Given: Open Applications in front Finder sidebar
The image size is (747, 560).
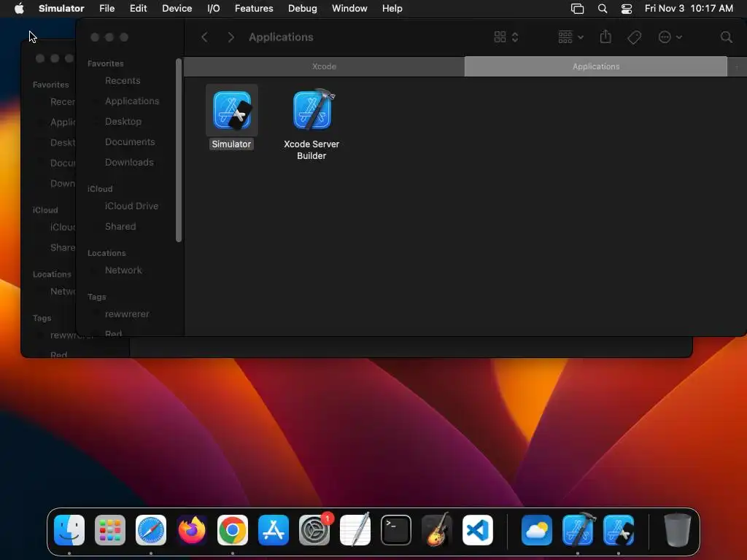Looking at the screenshot, I should click(132, 101).
